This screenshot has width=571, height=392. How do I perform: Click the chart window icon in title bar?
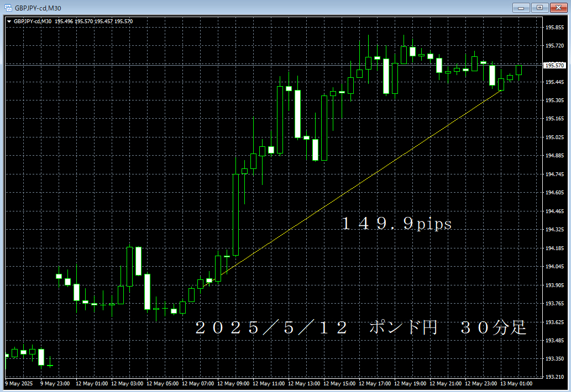[8, 8]
